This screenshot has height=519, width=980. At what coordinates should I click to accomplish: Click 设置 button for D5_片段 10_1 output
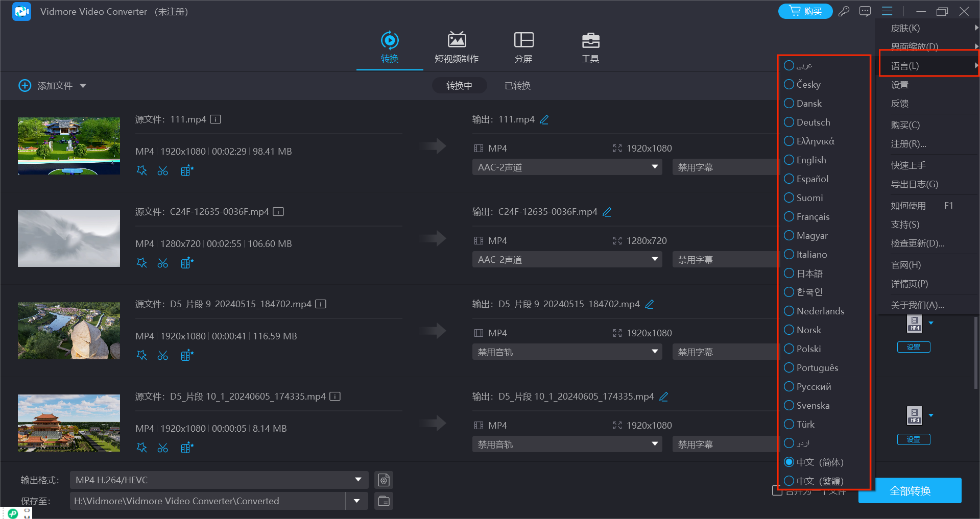click(914, 439)
